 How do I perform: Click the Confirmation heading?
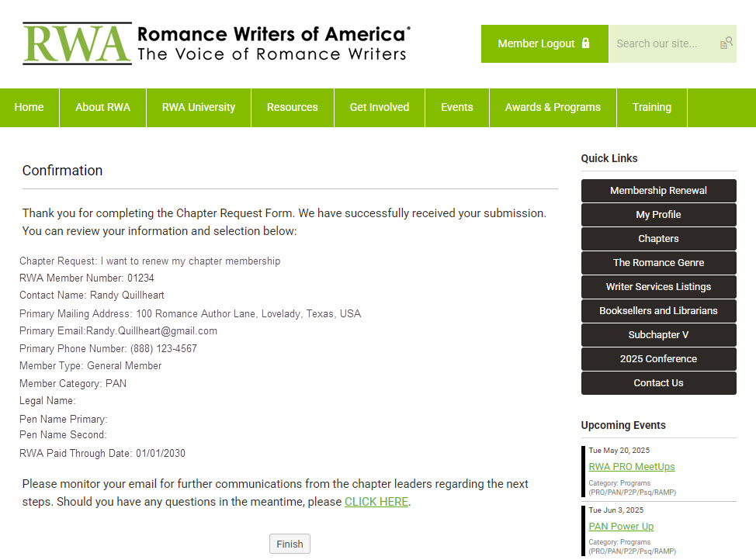[x=63, y=171]
